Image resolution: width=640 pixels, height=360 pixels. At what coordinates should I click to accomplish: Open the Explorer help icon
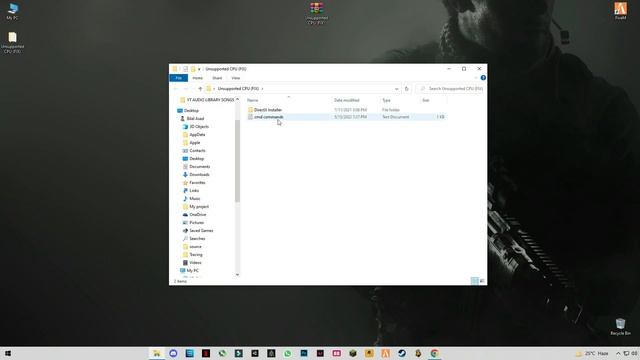(483, 78)
